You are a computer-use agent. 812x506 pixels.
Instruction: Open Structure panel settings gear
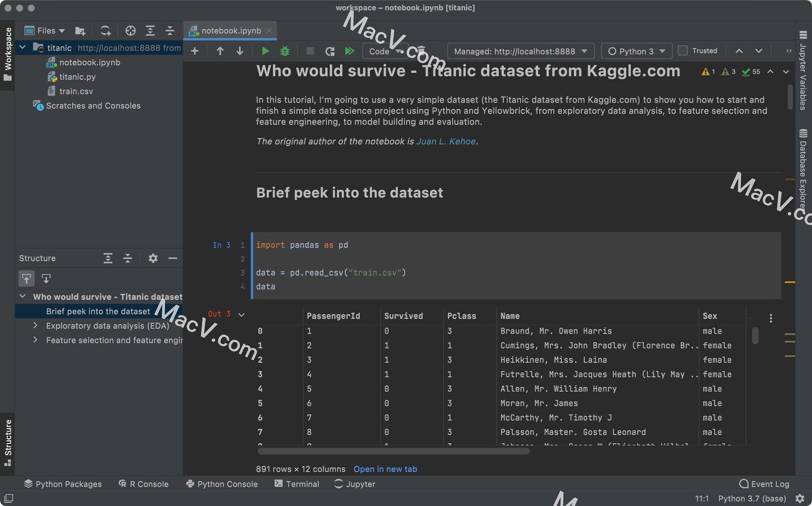(x=153, y=258)
